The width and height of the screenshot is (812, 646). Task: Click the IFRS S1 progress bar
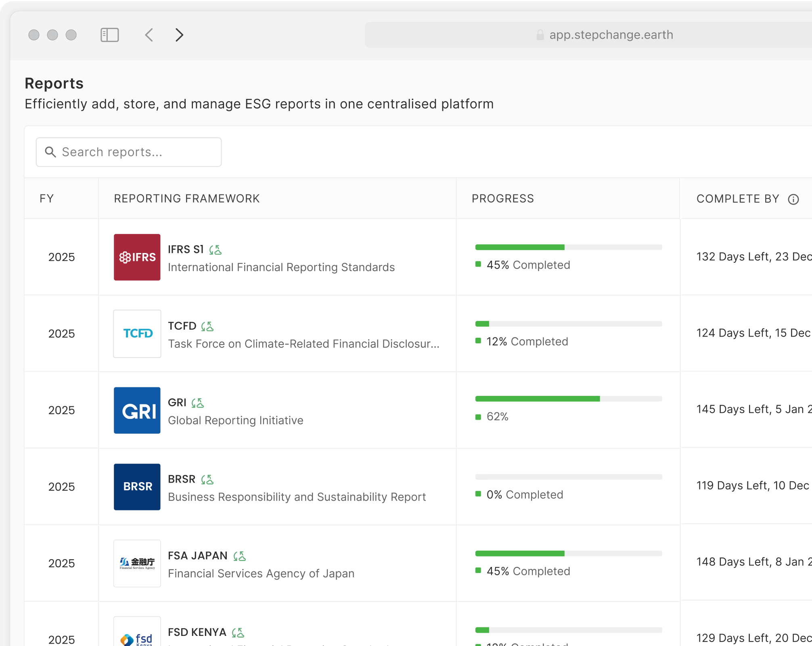[569, 247]
